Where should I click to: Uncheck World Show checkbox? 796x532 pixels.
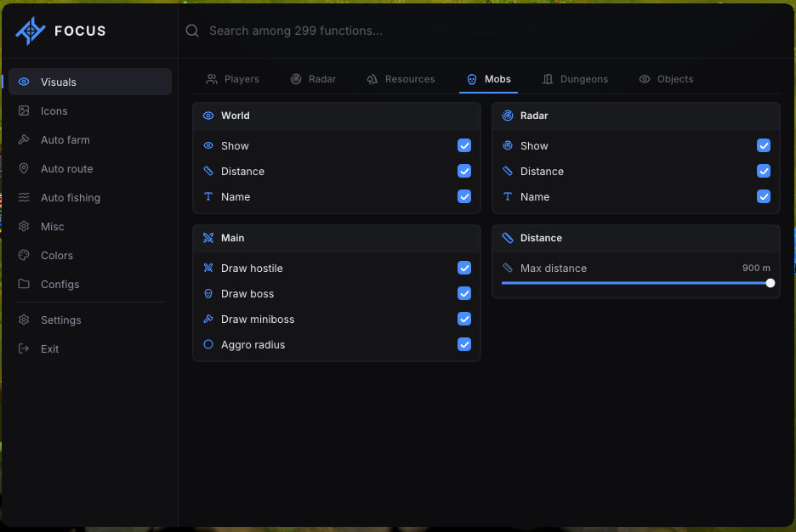point(464,145)
